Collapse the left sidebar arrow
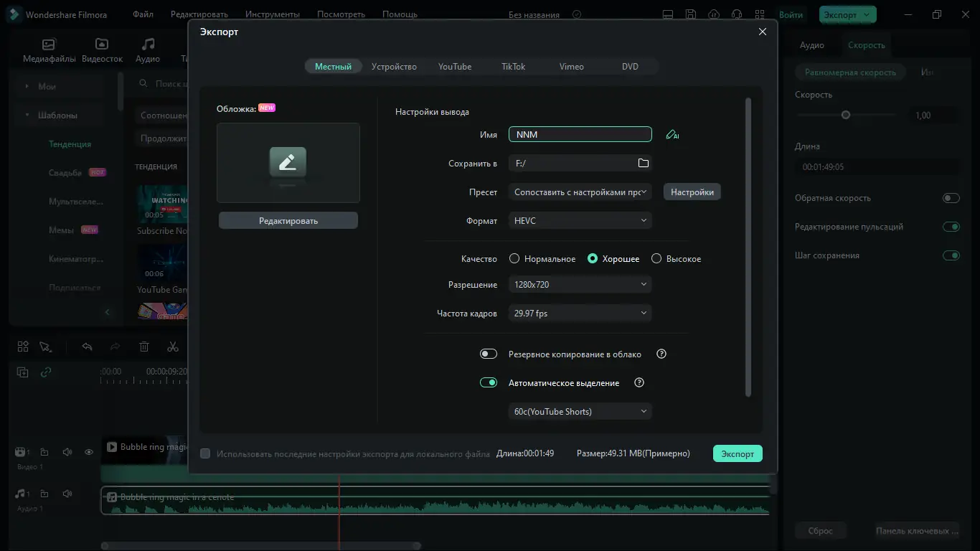980x551 pixels. point(108,312)
